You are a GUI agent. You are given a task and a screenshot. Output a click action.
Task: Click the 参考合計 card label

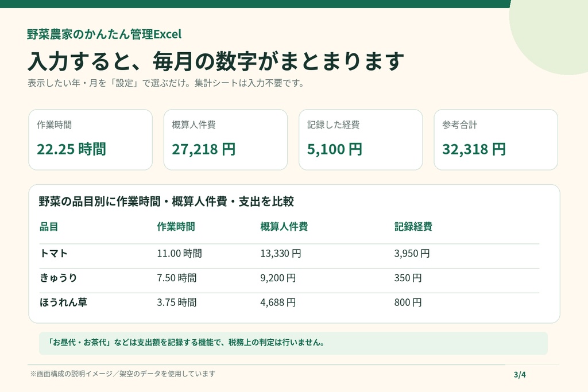point(460,125)
